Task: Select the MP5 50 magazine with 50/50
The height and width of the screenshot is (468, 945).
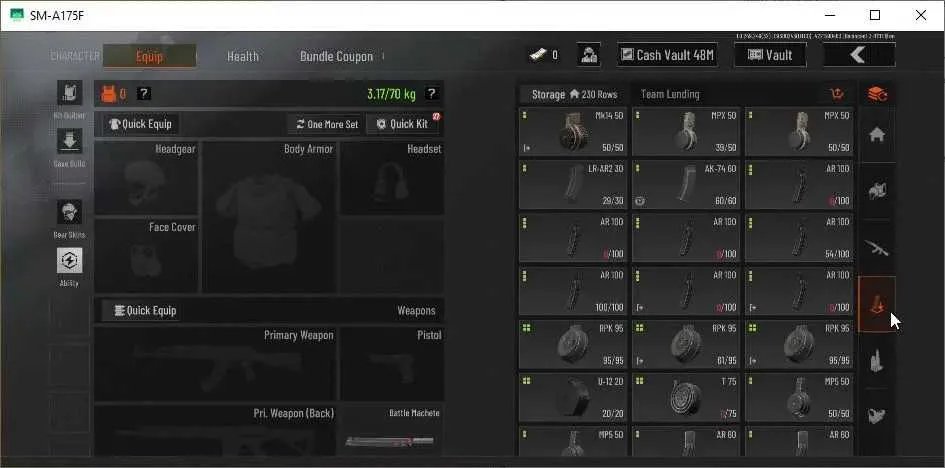Action: click(799, 397)
